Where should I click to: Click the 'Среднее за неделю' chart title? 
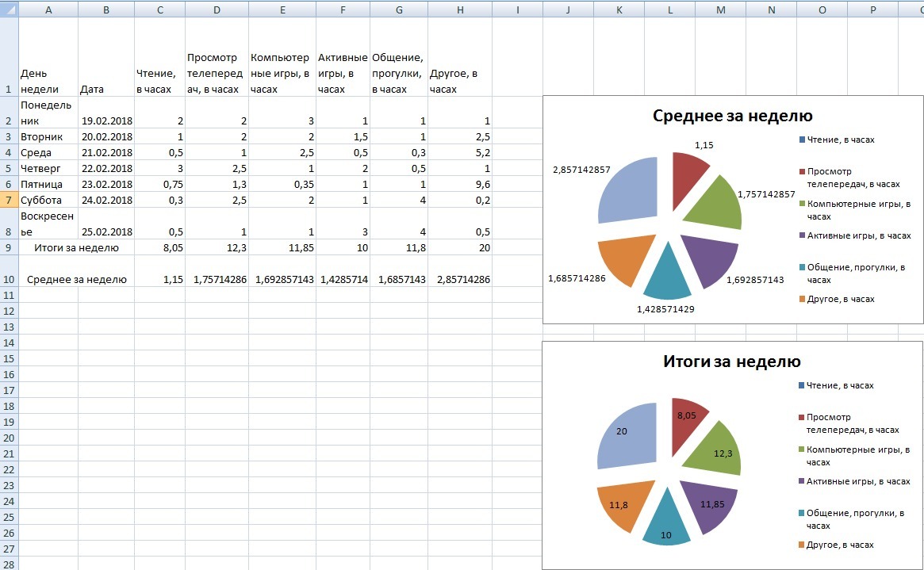pos(732,116)
